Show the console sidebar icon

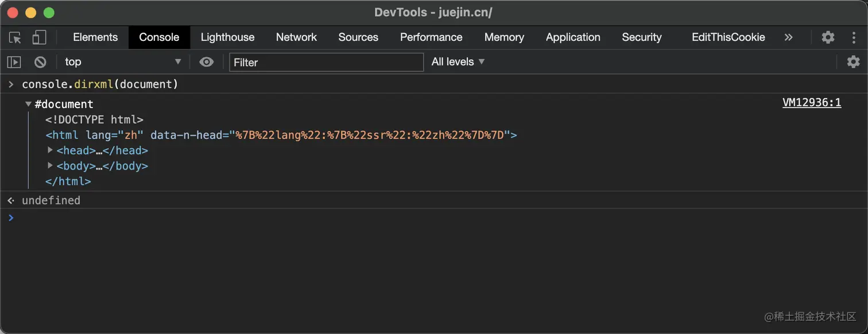tap(14, 62)
